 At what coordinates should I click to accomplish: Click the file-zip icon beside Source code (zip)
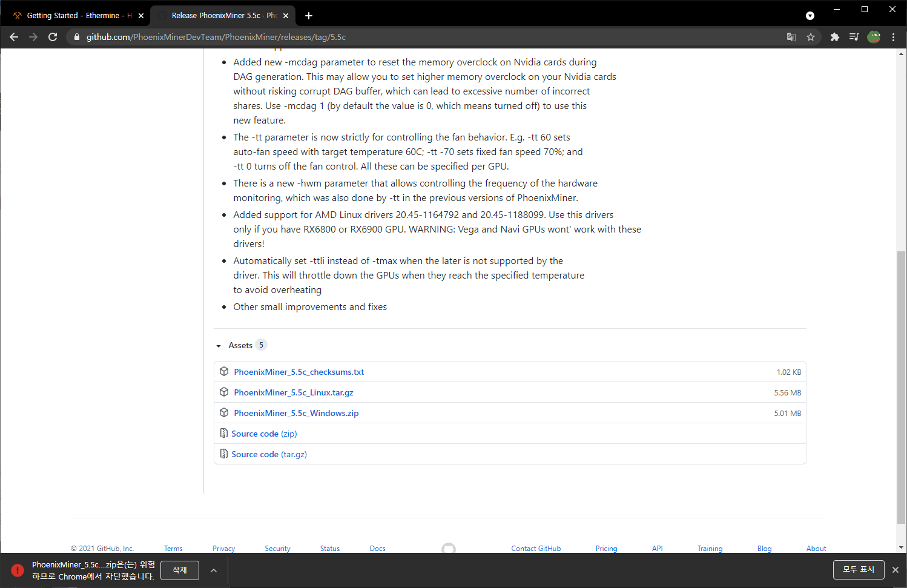click(224, 433)
